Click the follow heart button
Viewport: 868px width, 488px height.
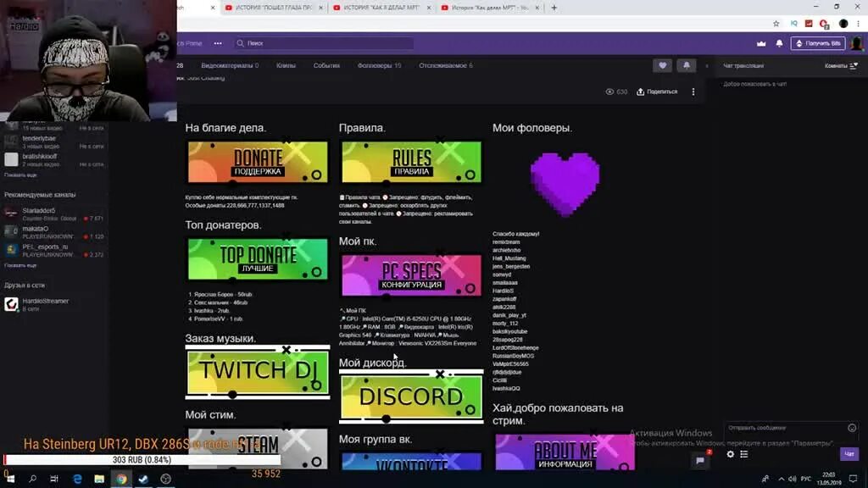(663, 65)
